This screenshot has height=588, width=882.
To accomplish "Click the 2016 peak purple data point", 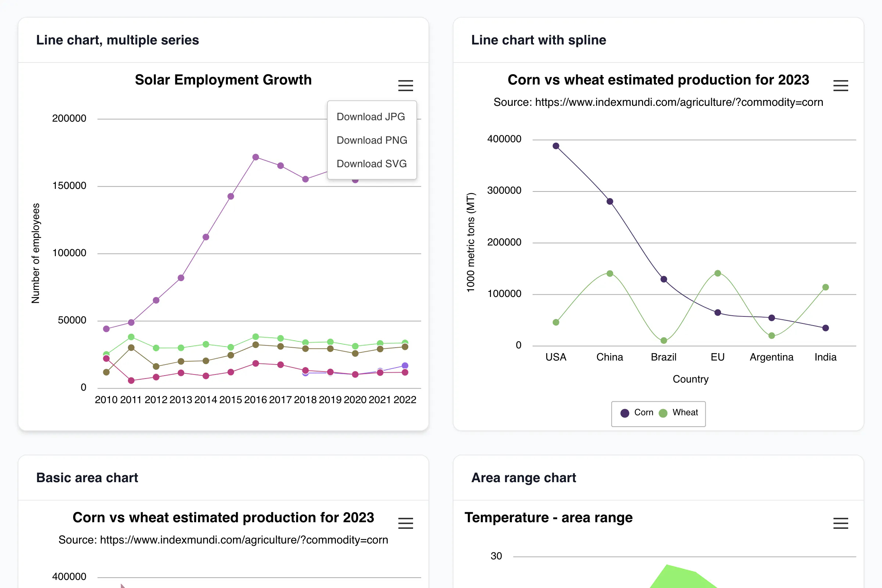I will click(256, 157).
